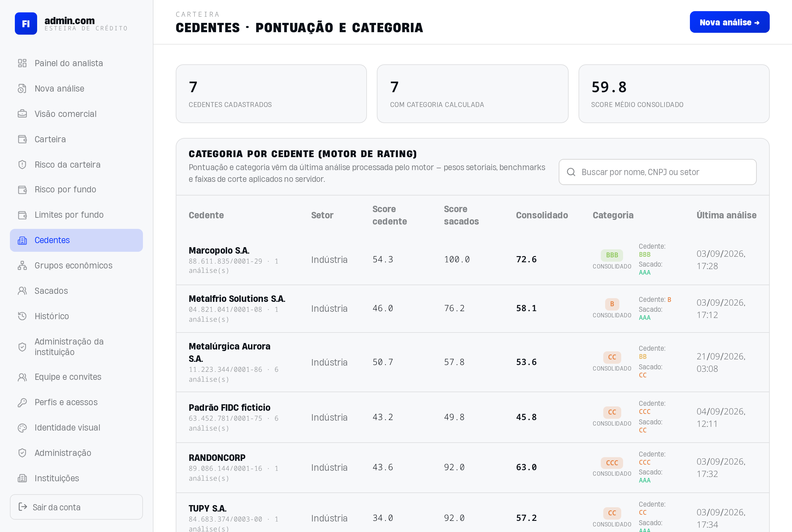The width and height of the screenshot is (792, 532).
Task: Click the Cedentes building icon
Action: (22, 241)
